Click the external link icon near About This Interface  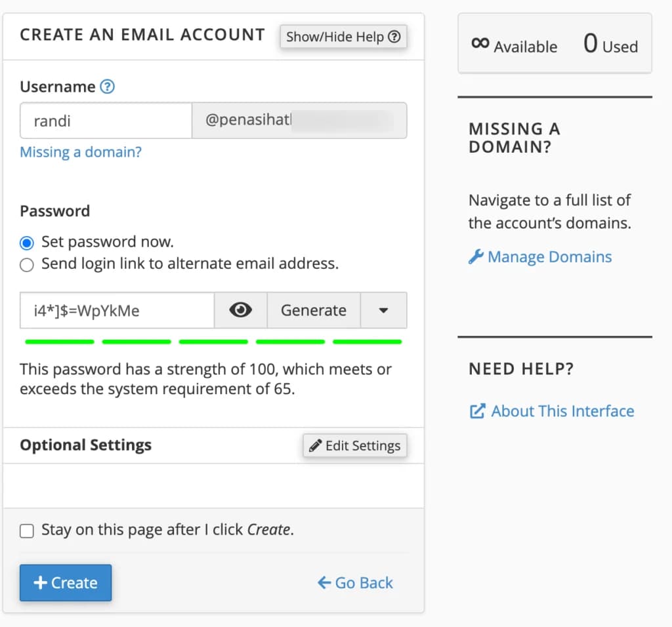(x=477, y=411)
